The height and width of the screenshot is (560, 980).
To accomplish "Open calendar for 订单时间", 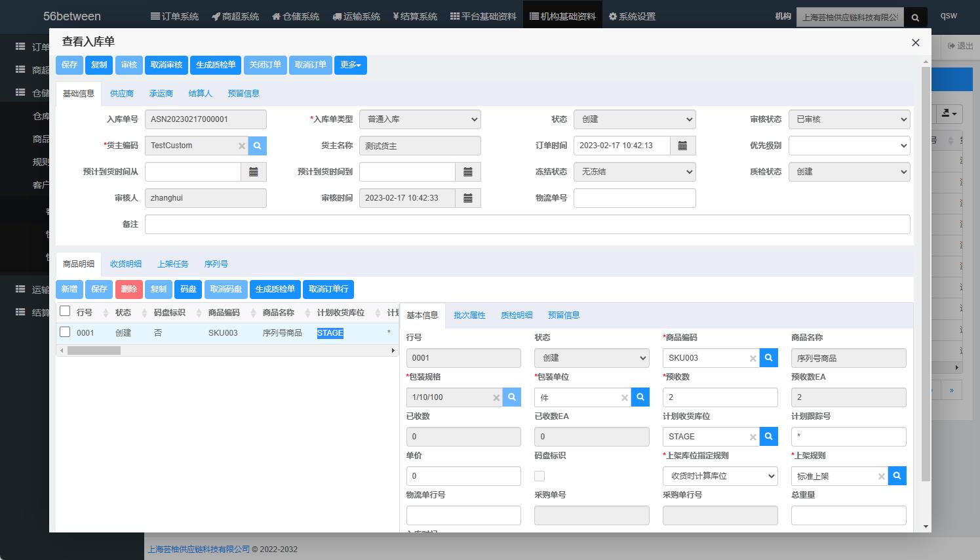I will pos(682,146).
